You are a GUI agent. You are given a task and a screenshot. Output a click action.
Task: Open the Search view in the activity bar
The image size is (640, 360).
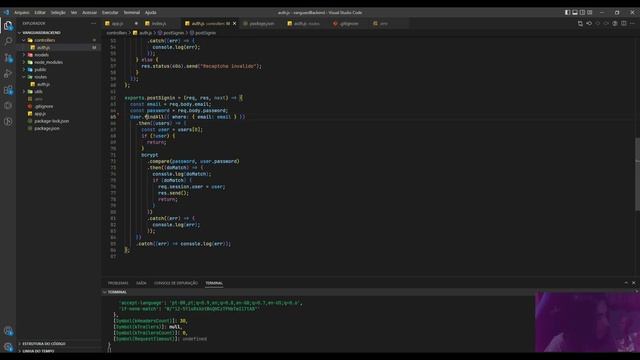click(x=8, y=41)
